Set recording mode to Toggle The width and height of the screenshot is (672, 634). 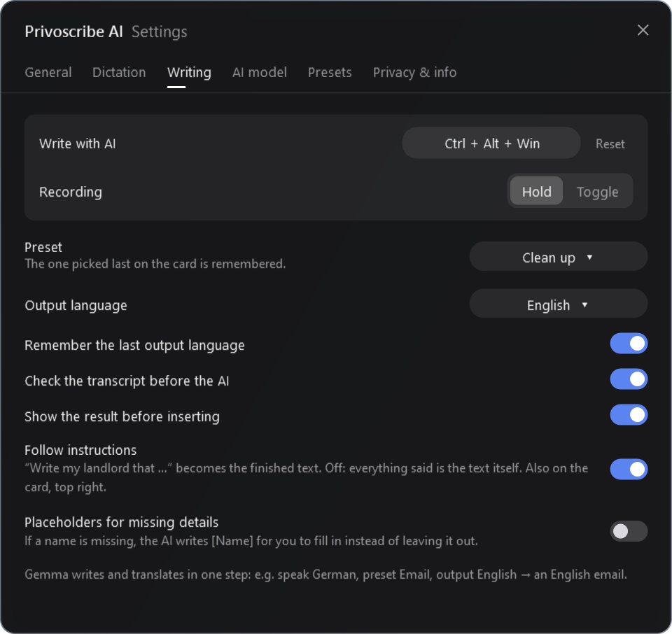tap(597, 192)
